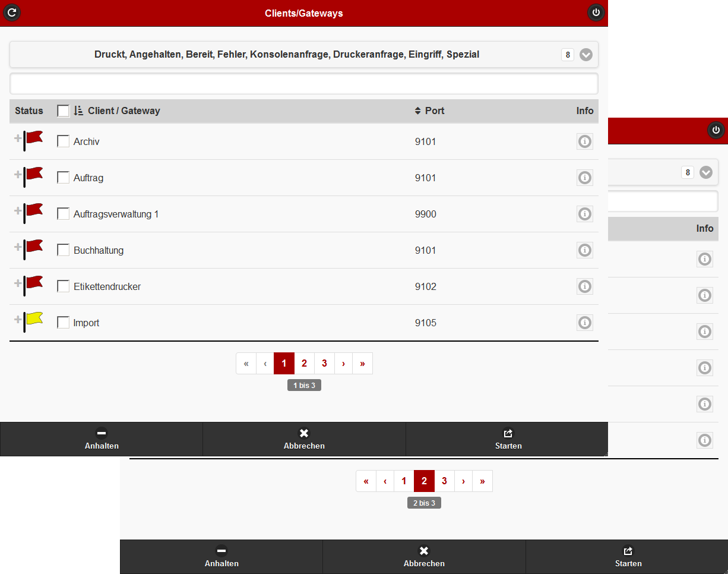Tick the checkbox for Archiv
The height and width of the screenshot is (574, 728).
[x=63, y=141]
